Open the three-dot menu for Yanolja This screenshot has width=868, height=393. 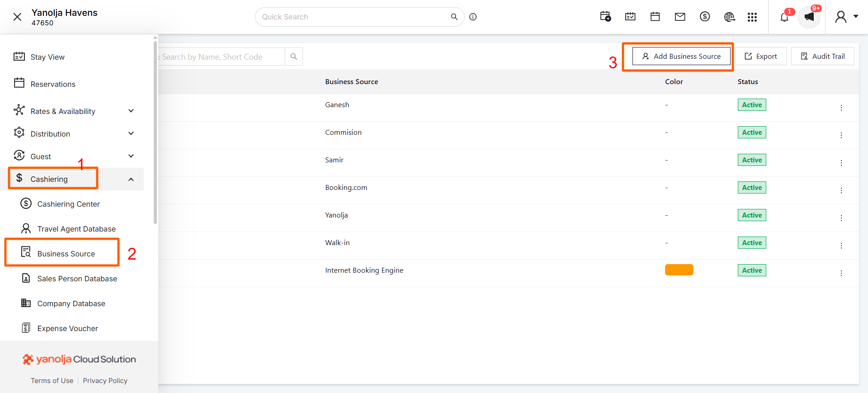(841, 218)
